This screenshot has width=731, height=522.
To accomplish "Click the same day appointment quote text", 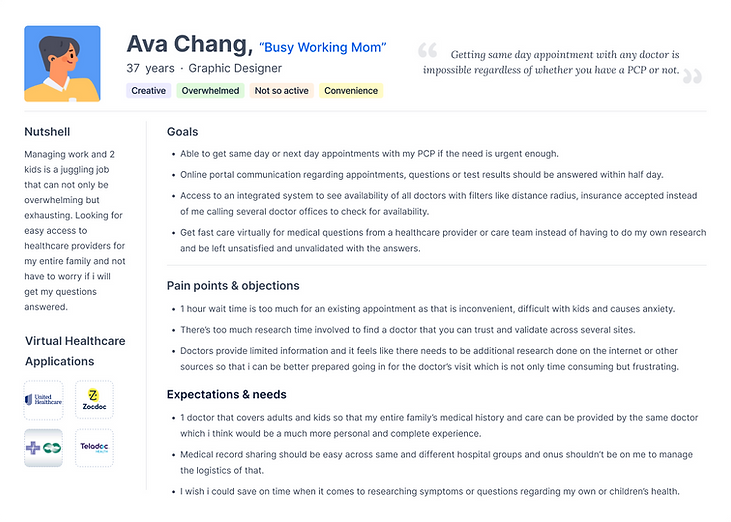I will (x=551, y=62).
